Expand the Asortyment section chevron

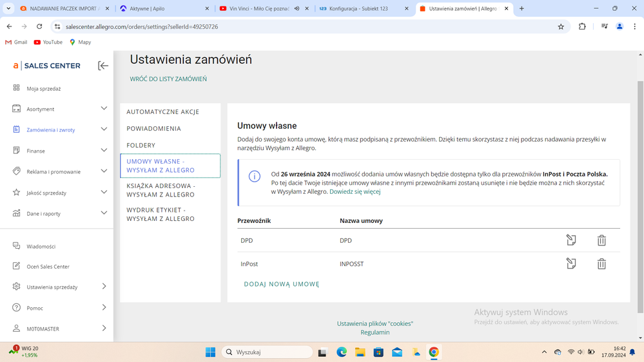click(x=104, y=108)
